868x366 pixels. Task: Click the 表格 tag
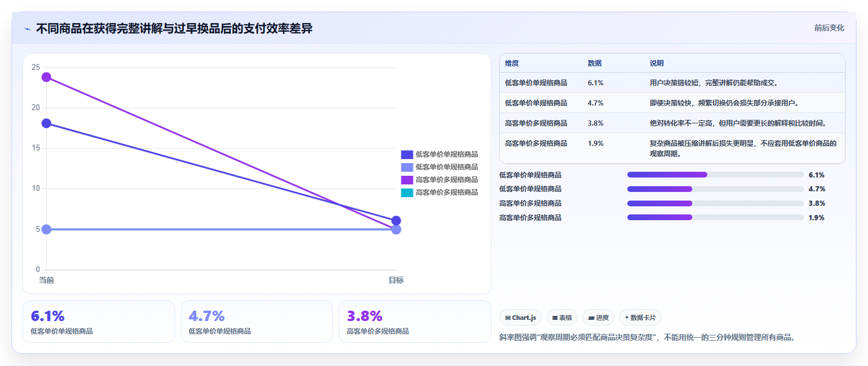[562, 318]
